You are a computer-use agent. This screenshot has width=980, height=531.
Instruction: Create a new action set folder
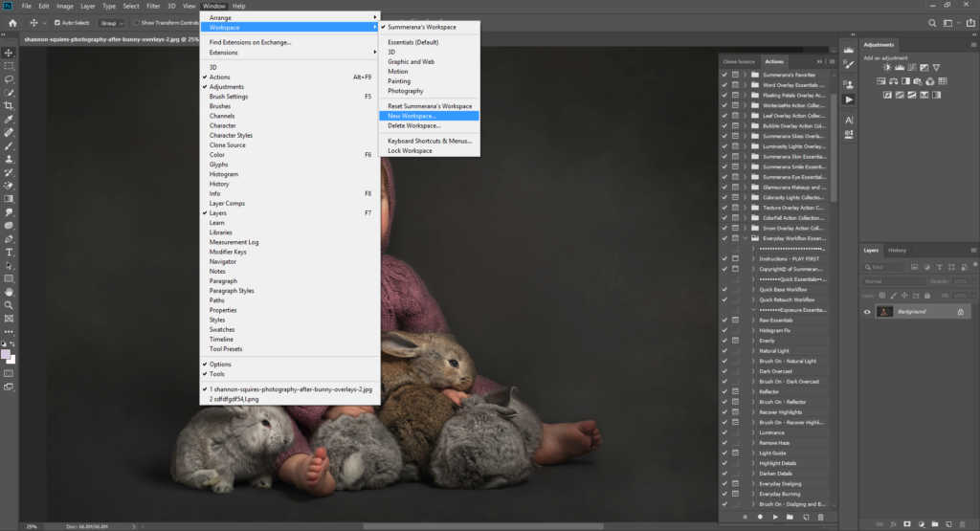click(790, 518)
